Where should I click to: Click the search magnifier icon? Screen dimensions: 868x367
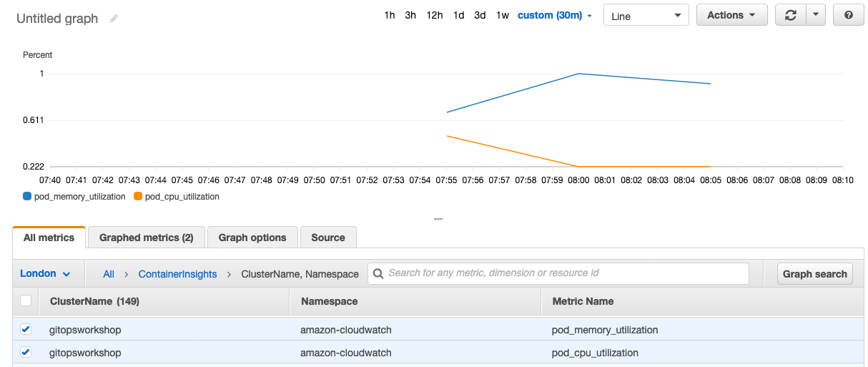[x=378, y=273]
